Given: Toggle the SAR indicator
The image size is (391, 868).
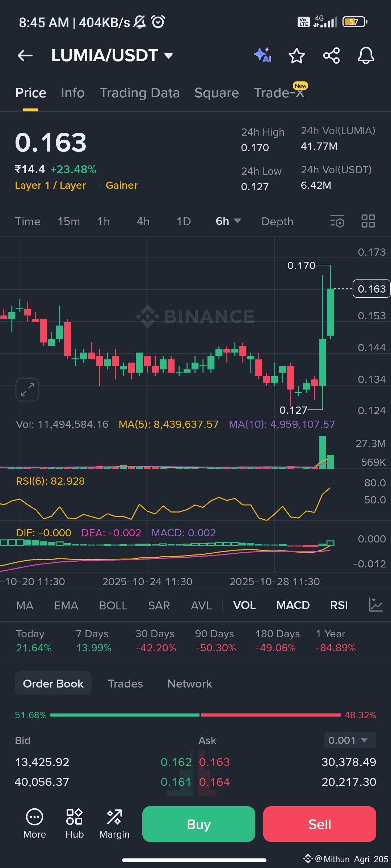Looking at the screenshot, I should [x=159, y=605].
